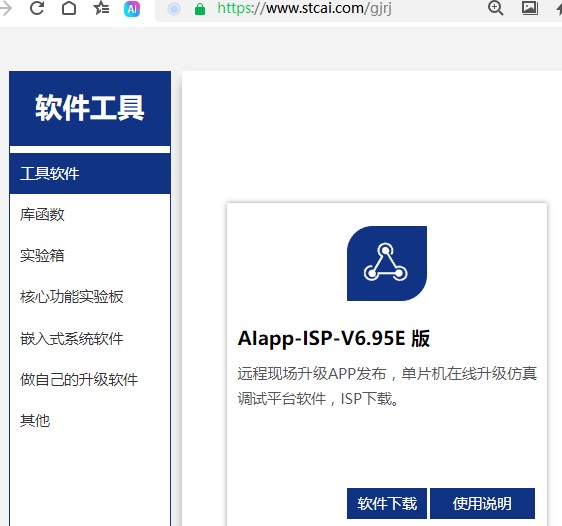The width and height of the screenshot is (562, 526).
Task: Open 实验箱 sidebar item
Action: pyautogui.click(x=90, y=255)
